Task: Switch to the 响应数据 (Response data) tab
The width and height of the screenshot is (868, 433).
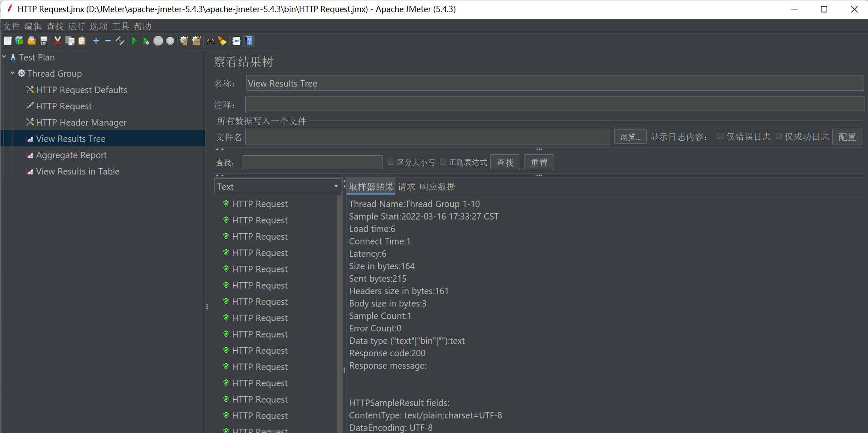Action: click(437, 187)
